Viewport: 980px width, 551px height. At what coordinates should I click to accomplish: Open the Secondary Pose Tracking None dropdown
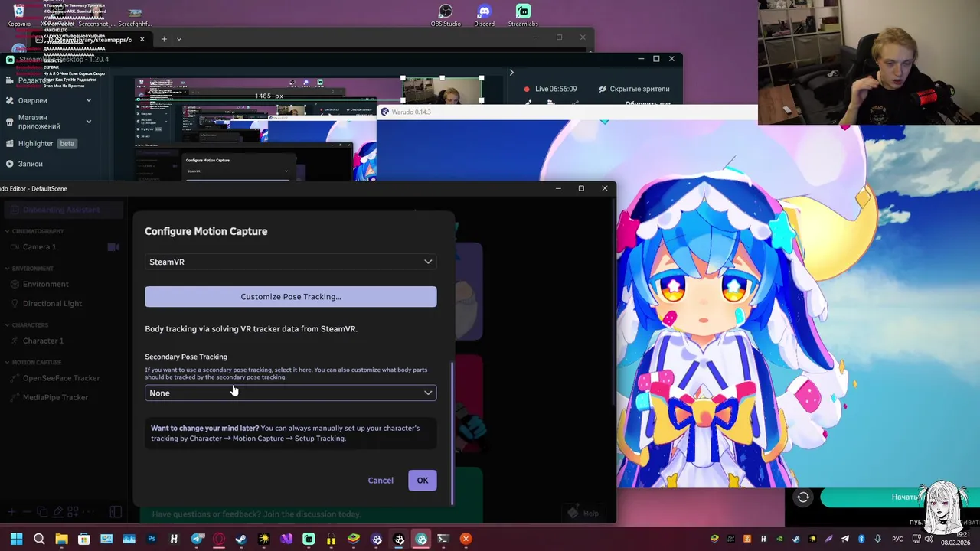(x=290, y=393)
